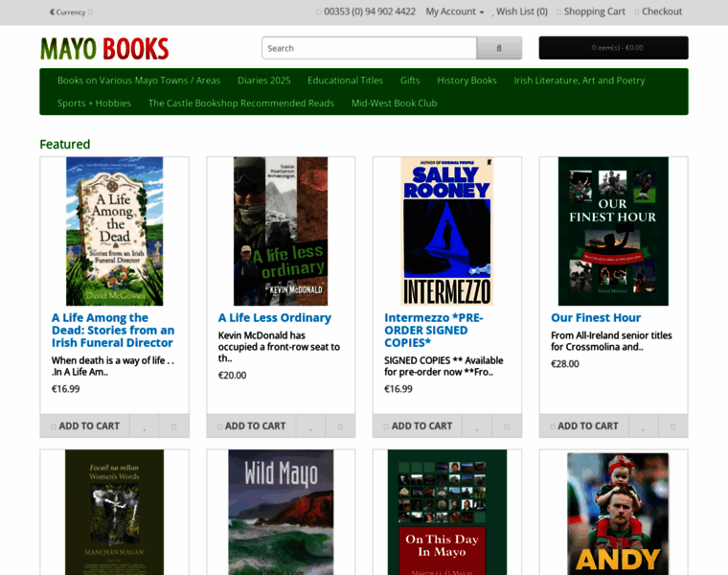Open Our Finest Hour cover image
The width and height of the screenshot is (728, 575).
click(613, 231)
